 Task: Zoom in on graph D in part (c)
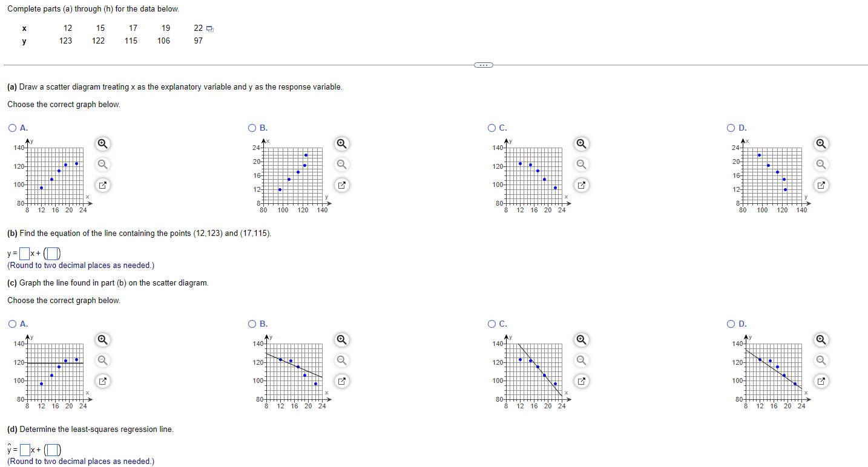tap(821, 340)
